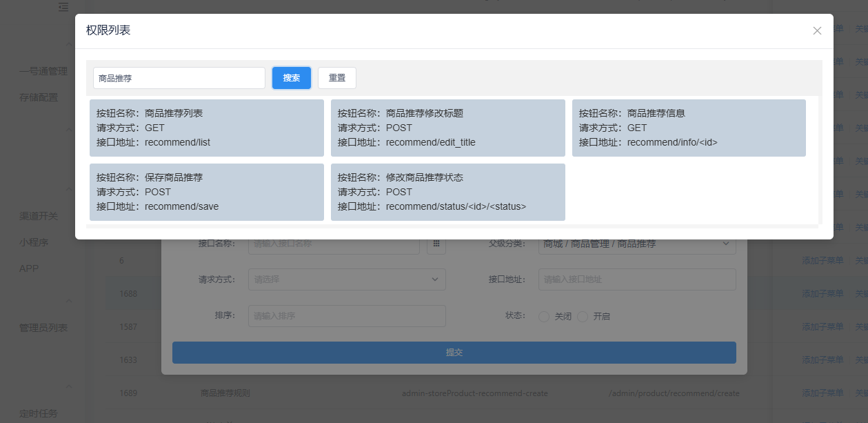
Task: Collapse sidebar group chevron above 一号通管理
Action: click(x=69, y=45)
